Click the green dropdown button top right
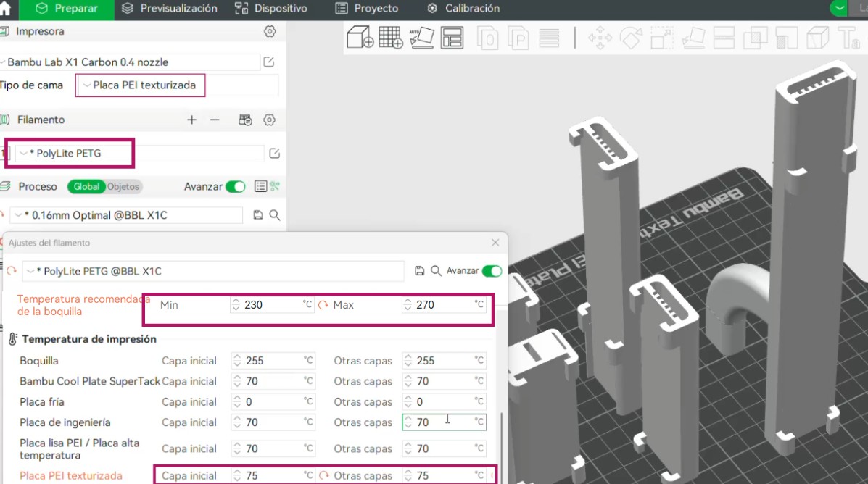This screenshot has height=484, width=868. click(x=839, y=8)
